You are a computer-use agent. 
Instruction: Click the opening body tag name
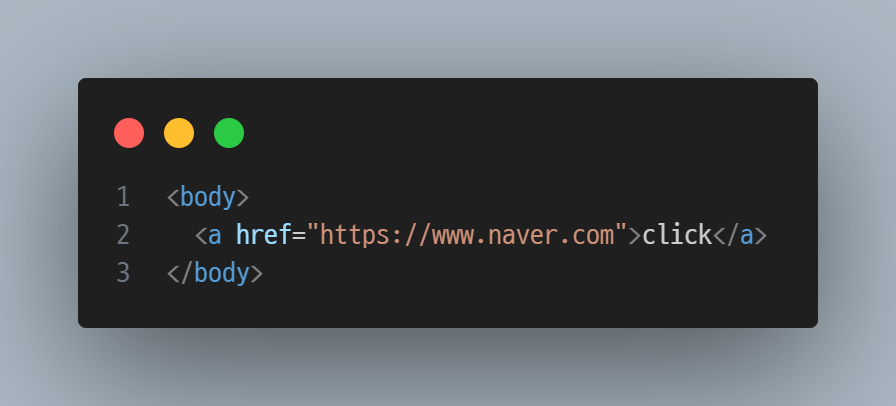pos(208,197)
